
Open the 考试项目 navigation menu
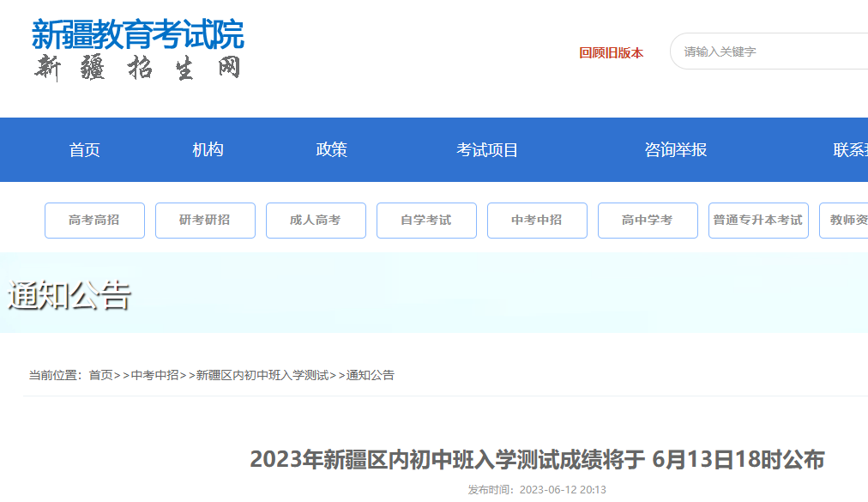(486, 149)
